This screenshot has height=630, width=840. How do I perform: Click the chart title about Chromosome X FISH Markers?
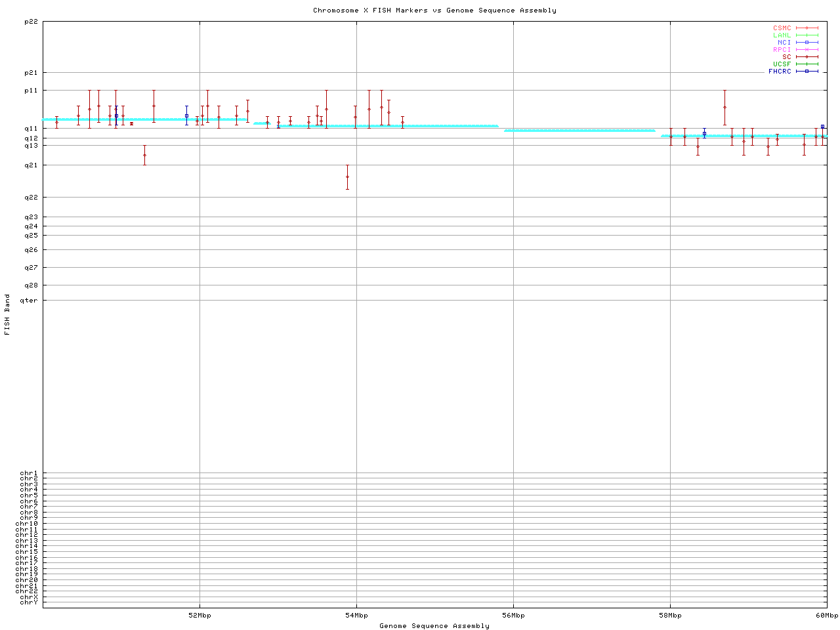click(x=434, y=10)
